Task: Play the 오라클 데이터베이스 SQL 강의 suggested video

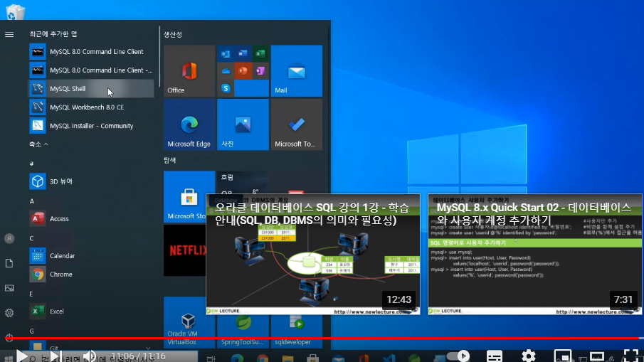Action: [313, 255]
